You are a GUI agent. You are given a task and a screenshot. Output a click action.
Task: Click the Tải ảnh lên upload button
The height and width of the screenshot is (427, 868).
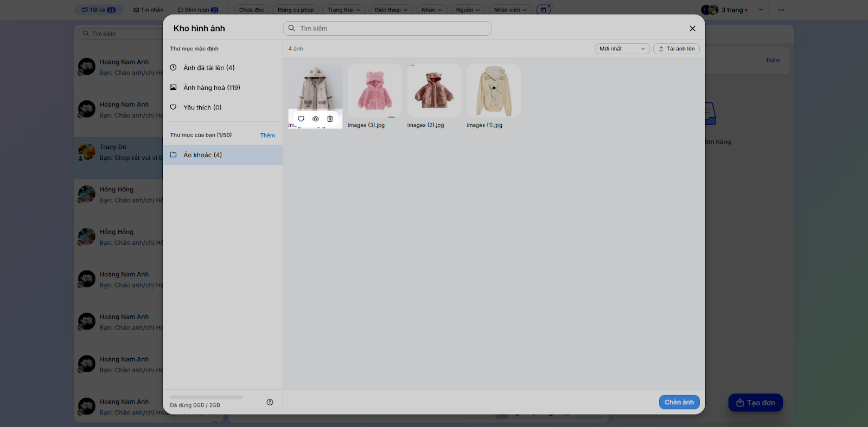(x=676, y=49)
